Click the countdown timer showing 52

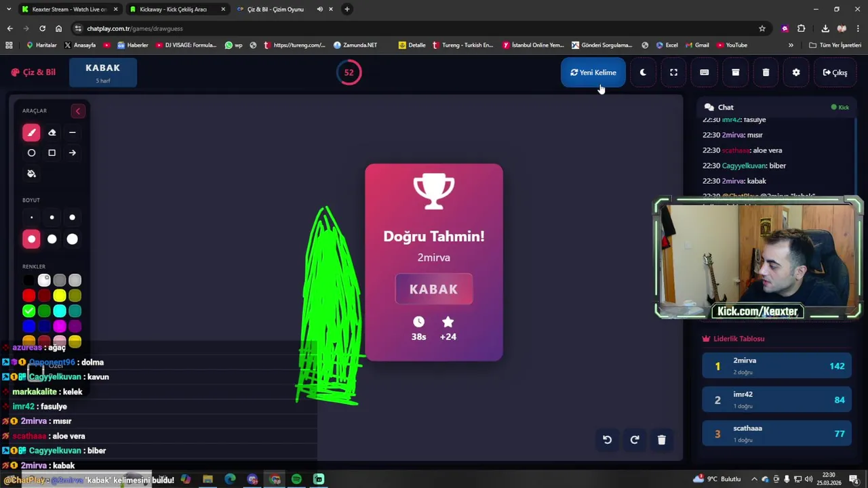pos(349,73)
